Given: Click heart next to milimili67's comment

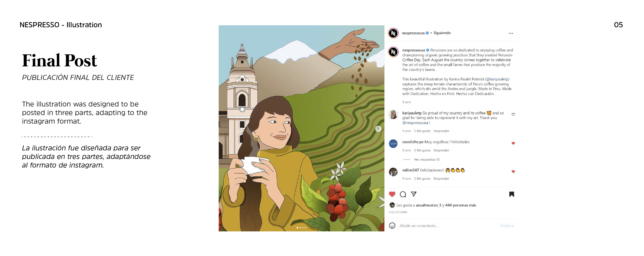Looking at the screenshot, I should [x=513, y=172].
